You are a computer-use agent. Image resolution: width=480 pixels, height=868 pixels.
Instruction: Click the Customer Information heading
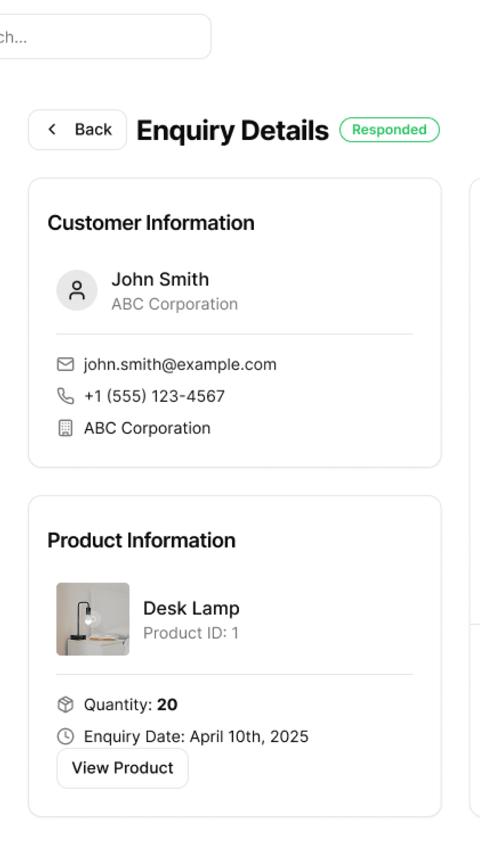click(x=151, y=223)
